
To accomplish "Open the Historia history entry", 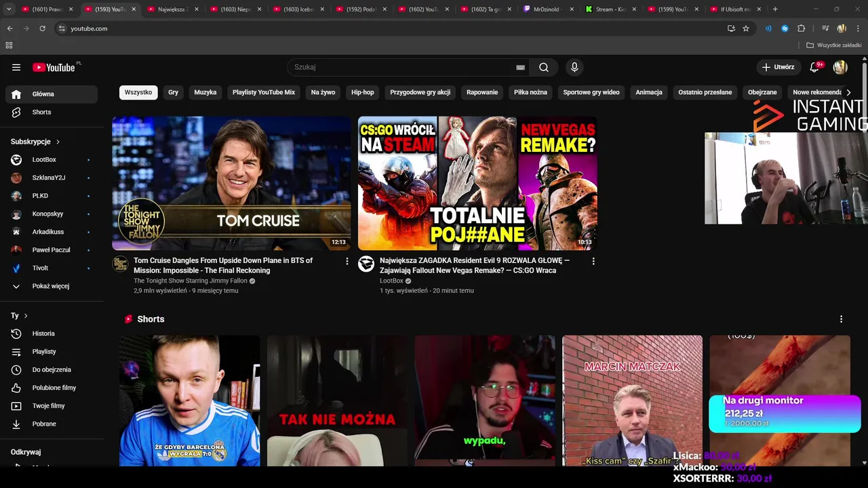I will pyautogui.click(x=52, y=333).
